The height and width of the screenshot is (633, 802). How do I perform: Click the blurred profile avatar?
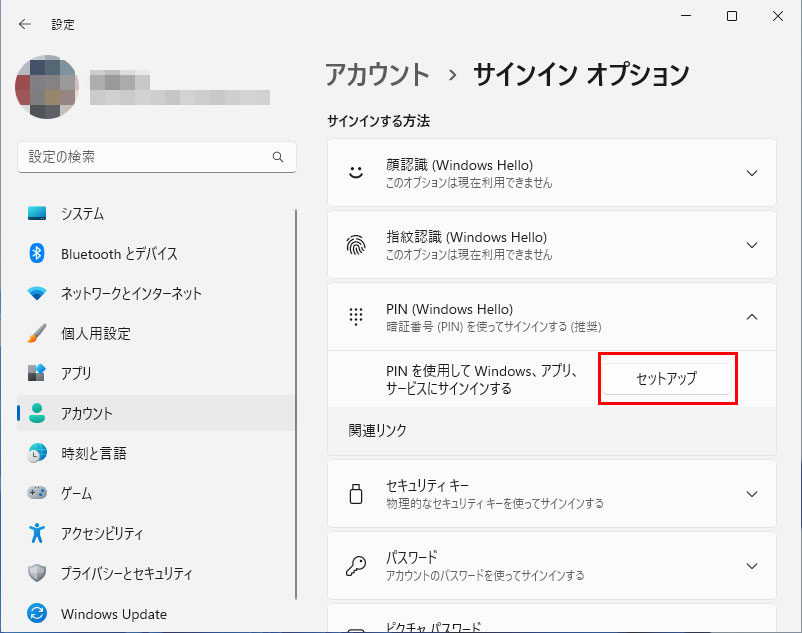point(47,87)
